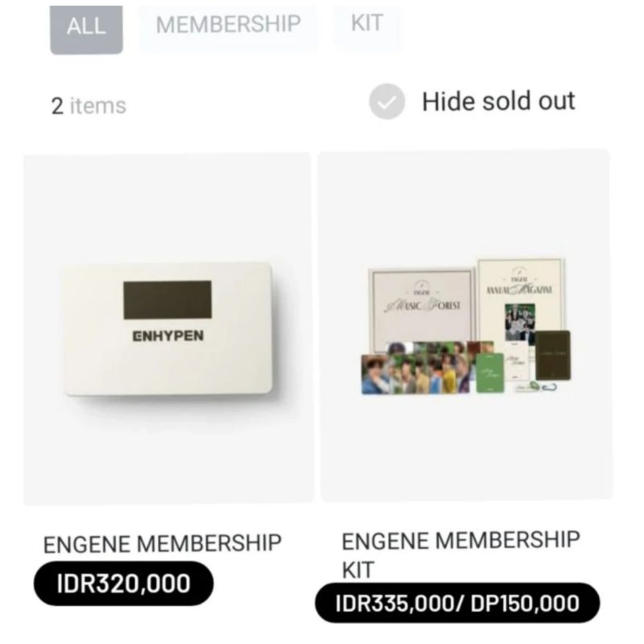Switch to the MEMBERSHIP tab
The width and height of the screenshot is (644, 644).
227,25
